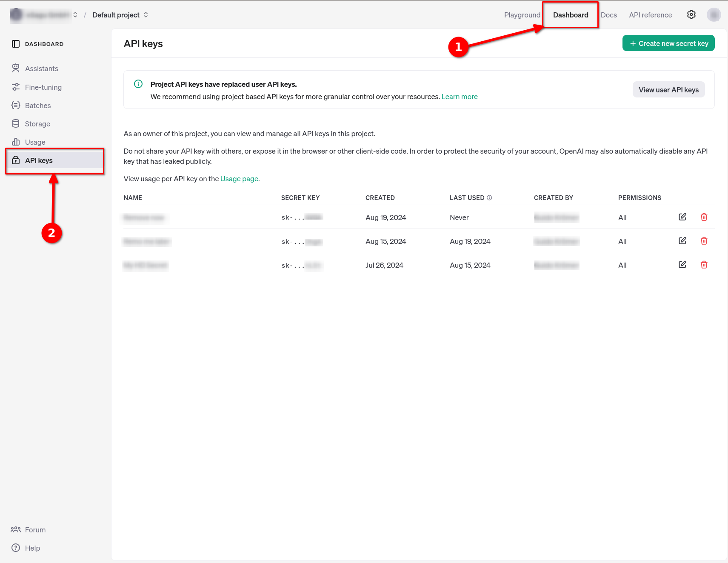Click Create new secret key button

coord(668,43)
